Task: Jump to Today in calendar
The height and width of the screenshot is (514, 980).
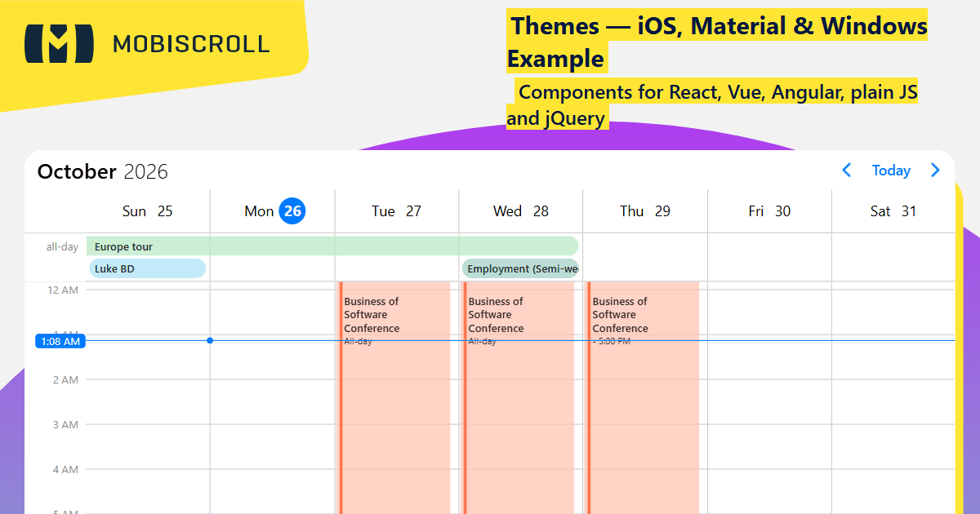Action: click(x=891, y=170)
